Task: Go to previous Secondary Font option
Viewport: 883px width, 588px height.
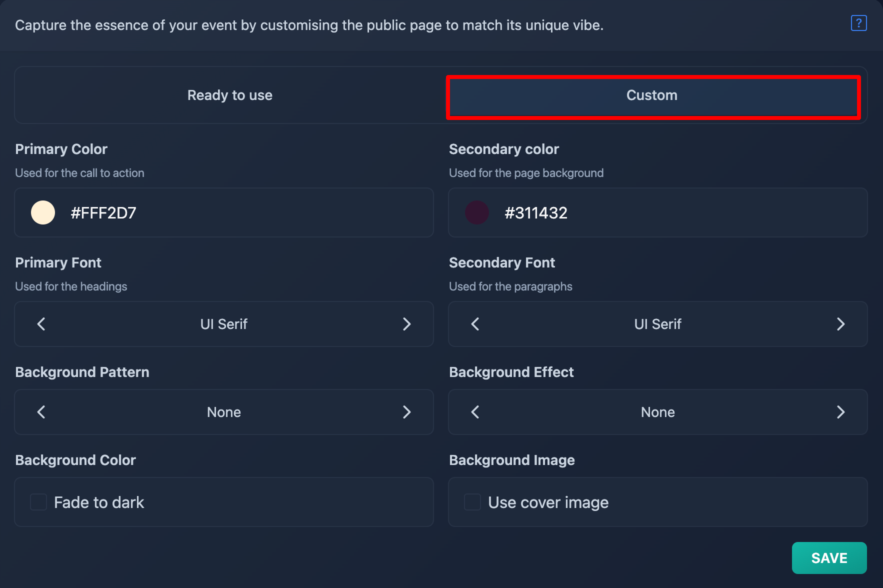Action: click(475, 324)
